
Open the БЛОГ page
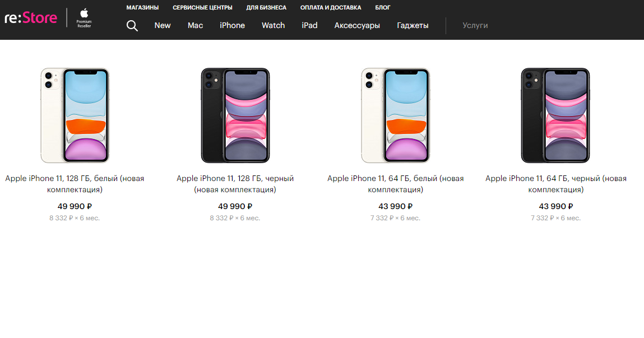(382, 7)
